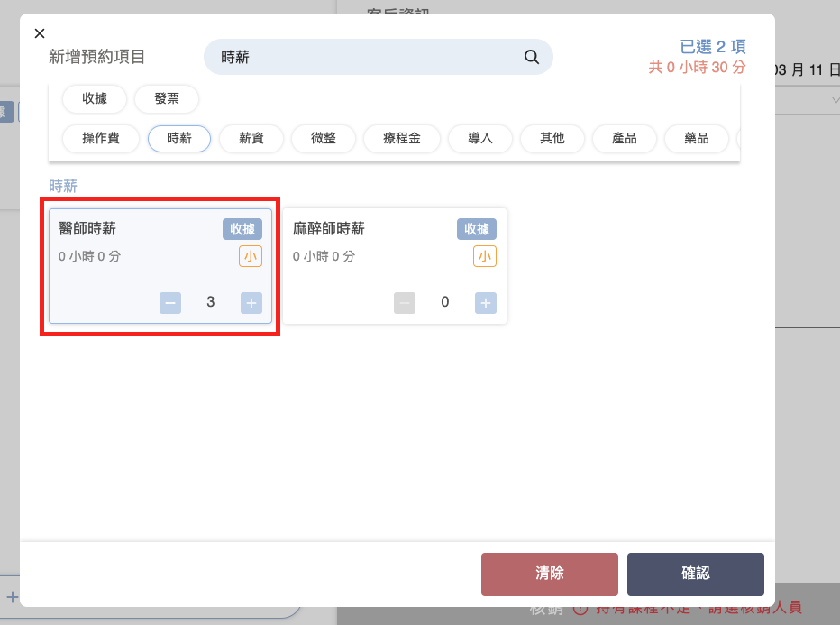Select the 操作費 category chip
Image resolution: width=840 pixels, height=625 pixels.
[102, 138]
